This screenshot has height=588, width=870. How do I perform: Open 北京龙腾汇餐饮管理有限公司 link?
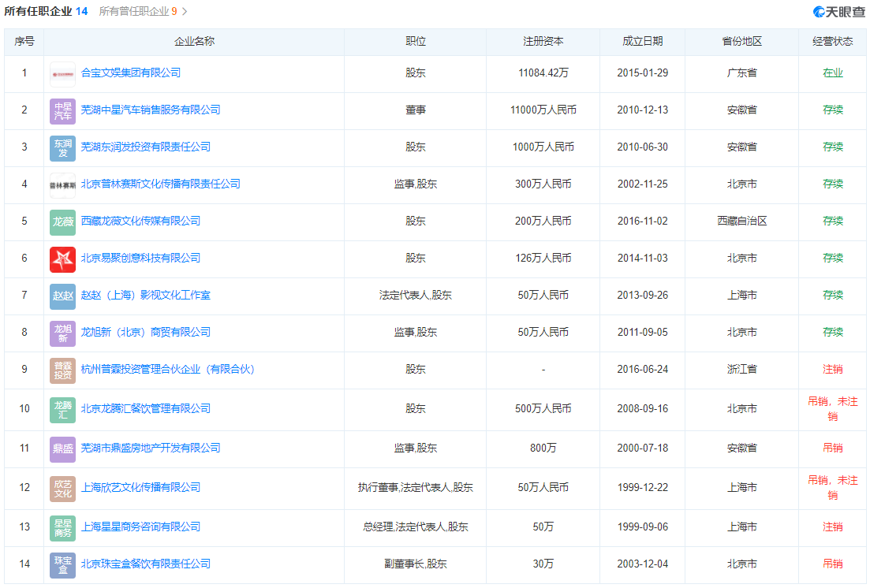[x=145, y=408]
